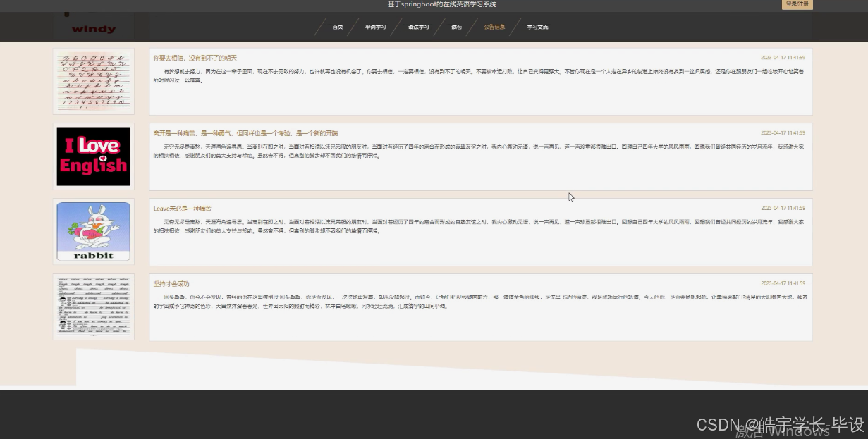Click the page title 基于springboot的在线英语学习系统
Viewport: 868px width, 439px height.
(x=442, y=4)
